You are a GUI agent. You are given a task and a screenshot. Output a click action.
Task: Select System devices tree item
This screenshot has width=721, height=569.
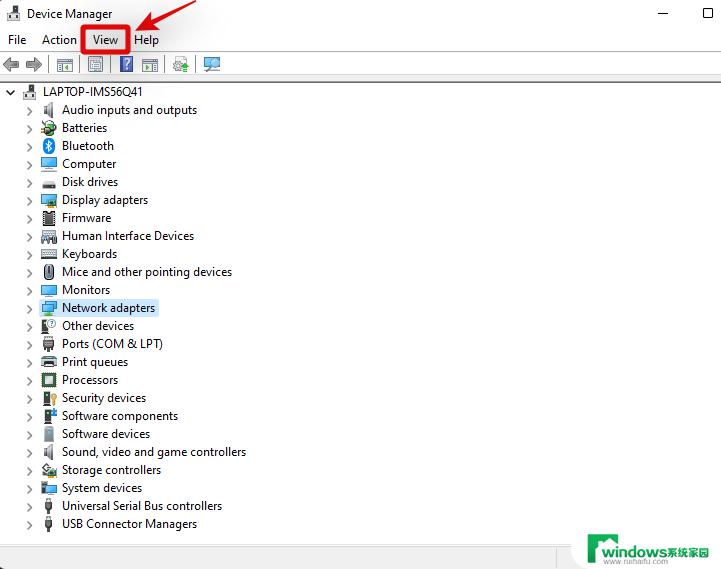pos(102,488)
